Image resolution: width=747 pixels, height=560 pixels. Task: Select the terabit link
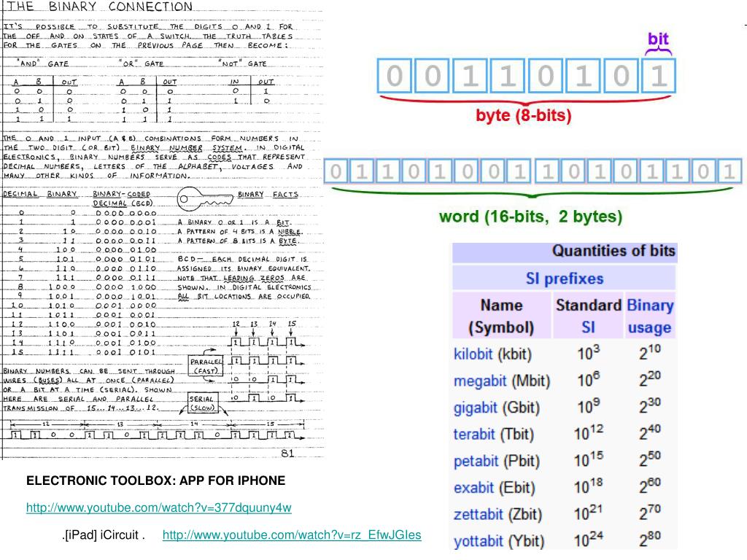[x=474, y=434]
